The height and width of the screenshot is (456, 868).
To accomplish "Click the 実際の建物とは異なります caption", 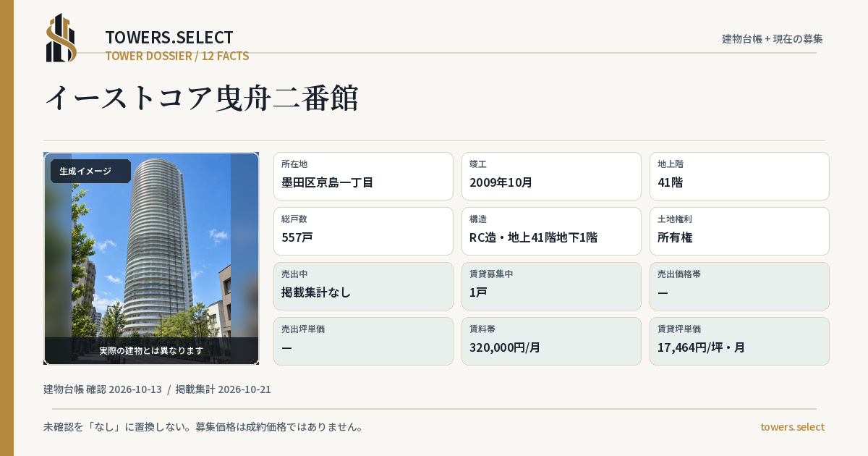I will (151, 350).
